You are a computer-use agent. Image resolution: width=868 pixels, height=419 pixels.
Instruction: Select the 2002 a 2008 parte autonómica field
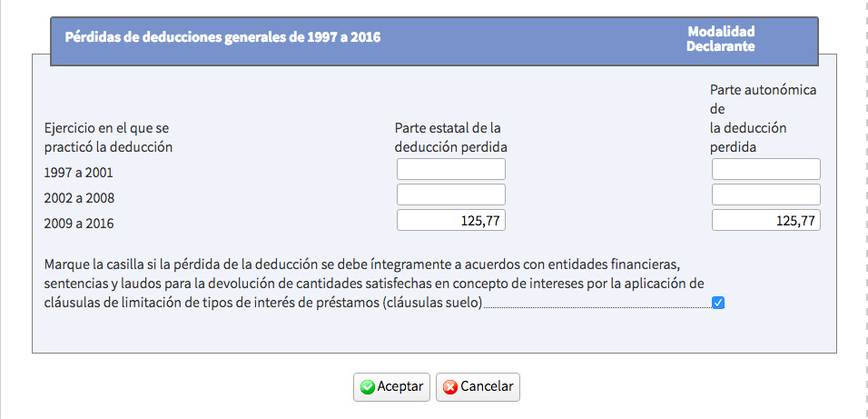765,195
